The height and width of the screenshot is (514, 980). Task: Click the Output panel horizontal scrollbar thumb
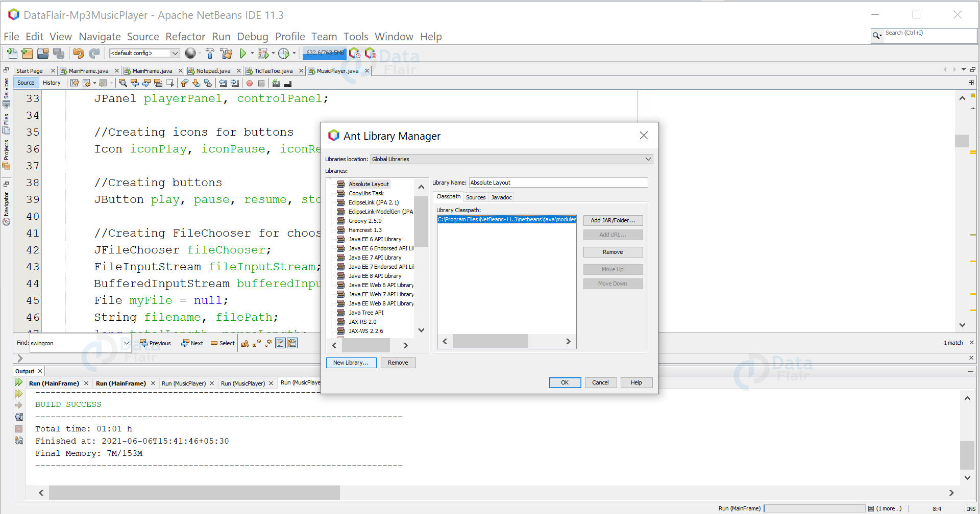pos(194,493)
